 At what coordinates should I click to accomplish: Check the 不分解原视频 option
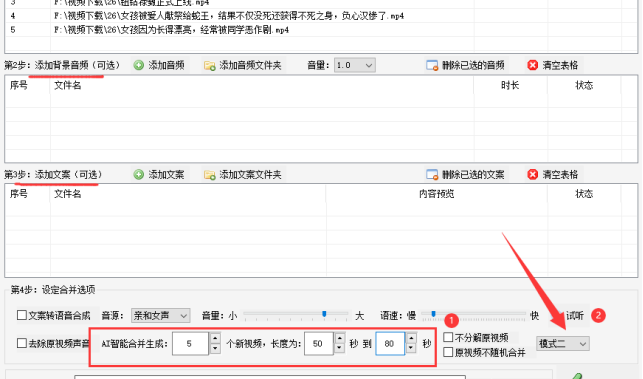point(448,337)
